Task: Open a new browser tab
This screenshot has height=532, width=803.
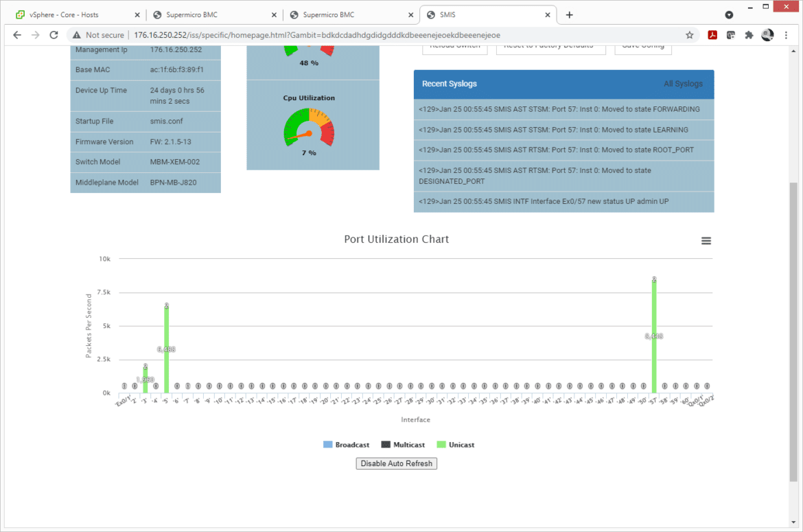Action: pos(569,15)
